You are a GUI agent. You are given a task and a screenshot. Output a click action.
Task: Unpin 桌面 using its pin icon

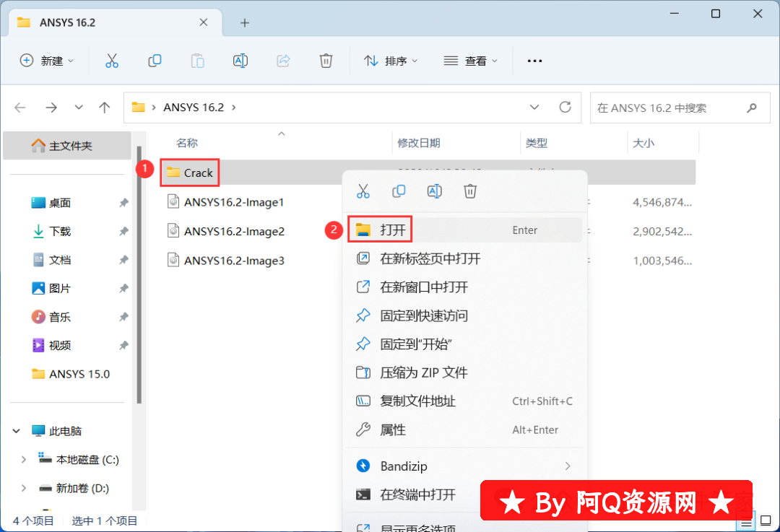(124, 203)
